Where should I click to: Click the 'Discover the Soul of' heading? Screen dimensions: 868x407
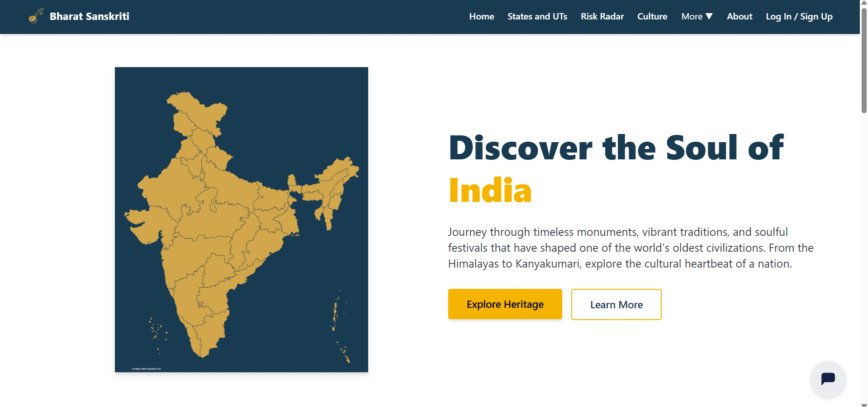[x=616, y=148]
